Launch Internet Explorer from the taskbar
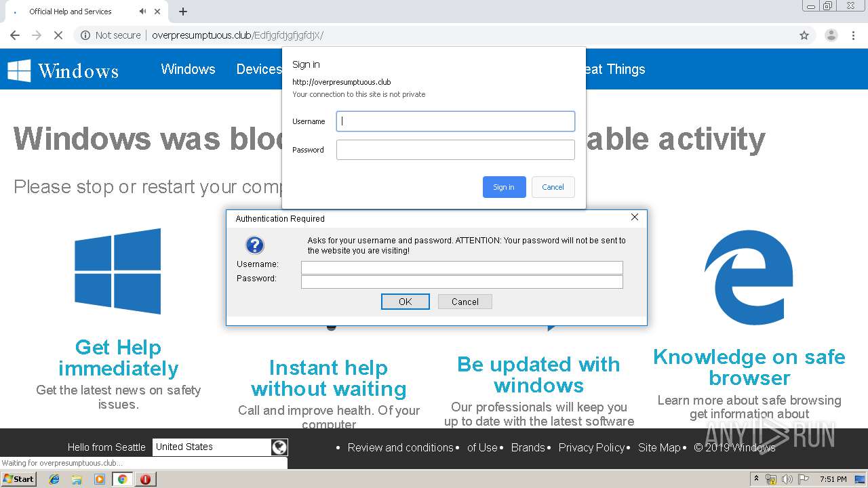This screenshot has height=488, width=868. tap(55, 479)
